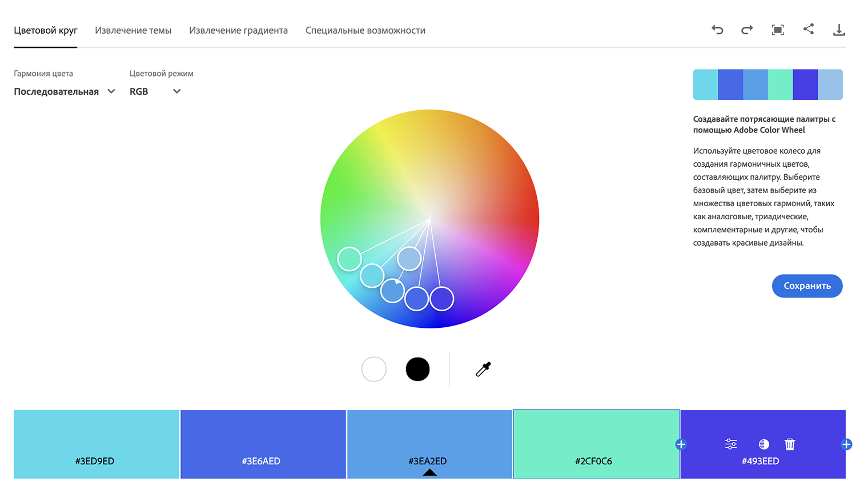Share the color theme
Viewport: 868px width, 502px height.
[809, 29]
